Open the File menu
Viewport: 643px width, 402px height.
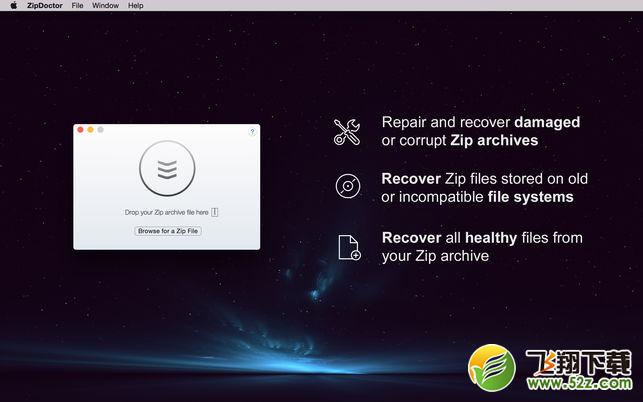(x=77, y=5)
